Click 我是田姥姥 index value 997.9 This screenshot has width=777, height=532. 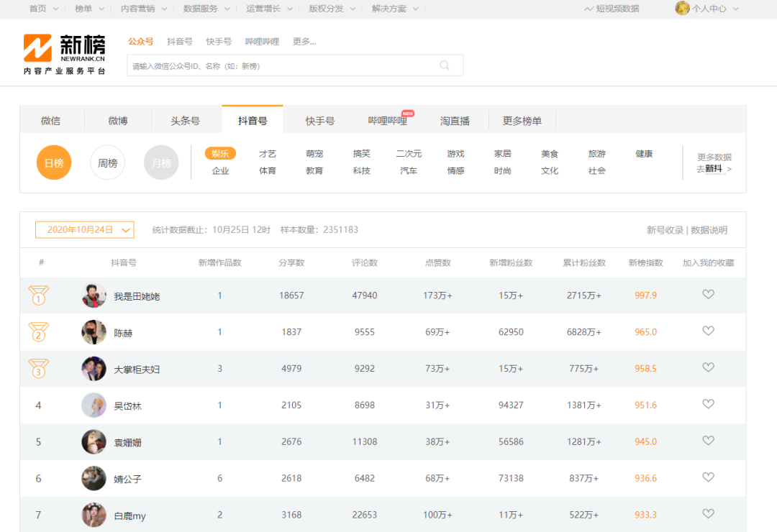coord(645,295)
